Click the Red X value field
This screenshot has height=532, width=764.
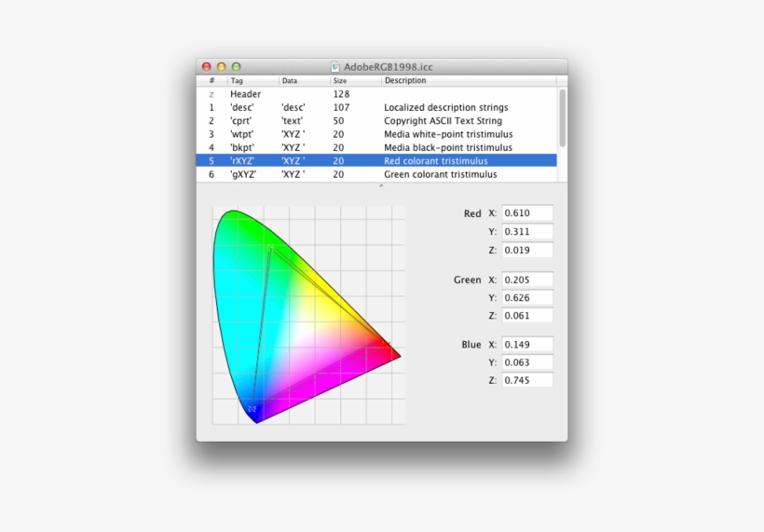pyautogui.click(x=527, y=213)
